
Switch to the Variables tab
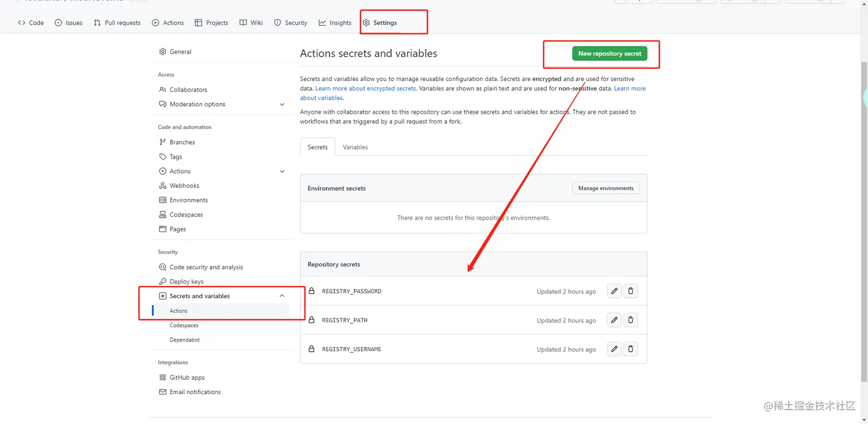pos(355,147)
